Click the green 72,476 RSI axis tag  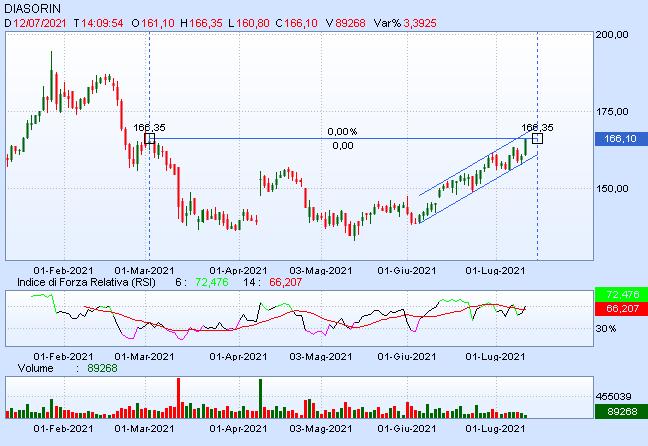[621, 294]
